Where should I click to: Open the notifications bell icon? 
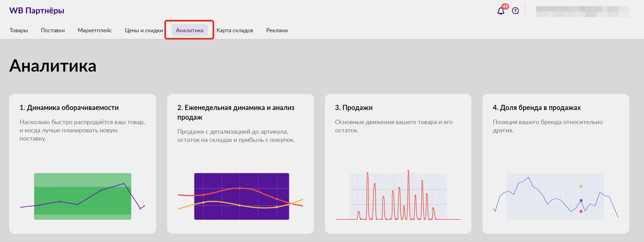click(x=501, y=11)
